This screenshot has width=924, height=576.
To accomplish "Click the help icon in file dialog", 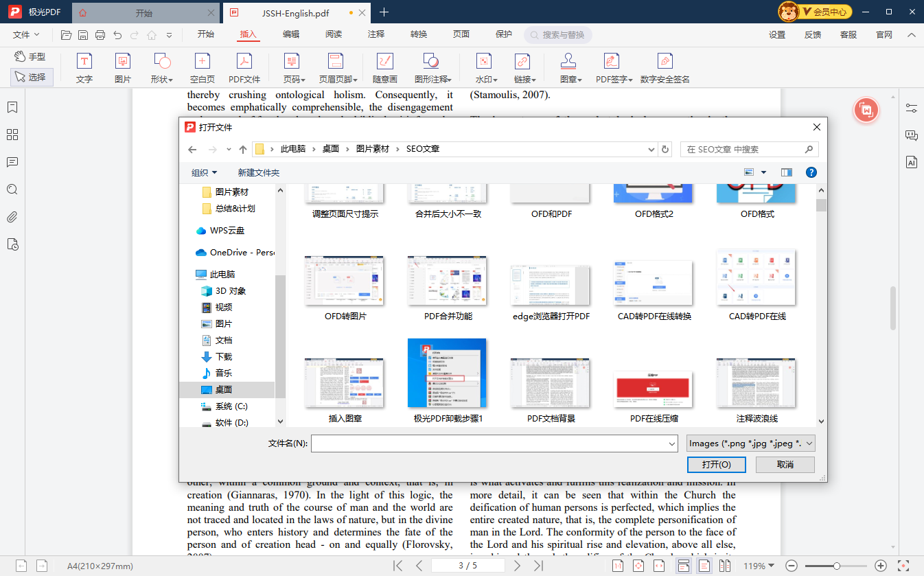I will tap(811, 172).
